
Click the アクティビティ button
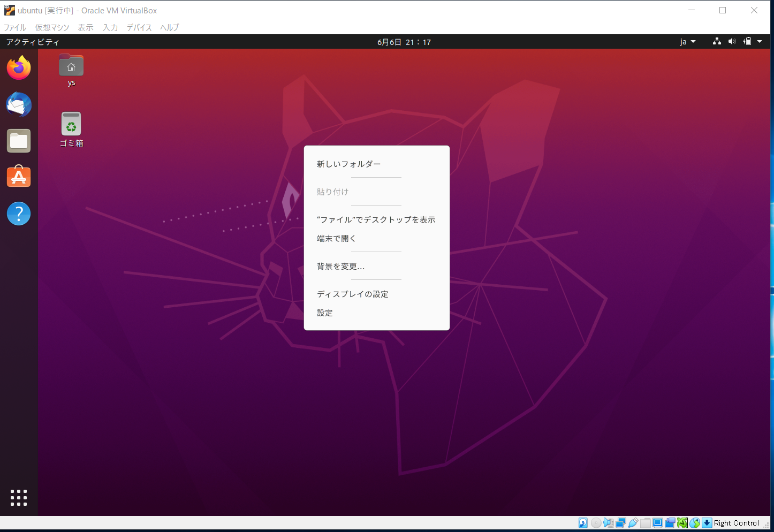click(x=33, y=42)
